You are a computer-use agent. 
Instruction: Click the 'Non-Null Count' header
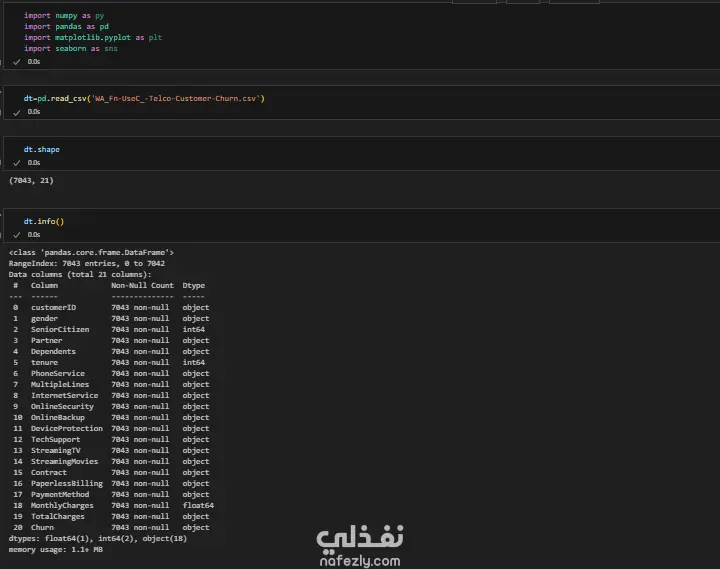142,286
